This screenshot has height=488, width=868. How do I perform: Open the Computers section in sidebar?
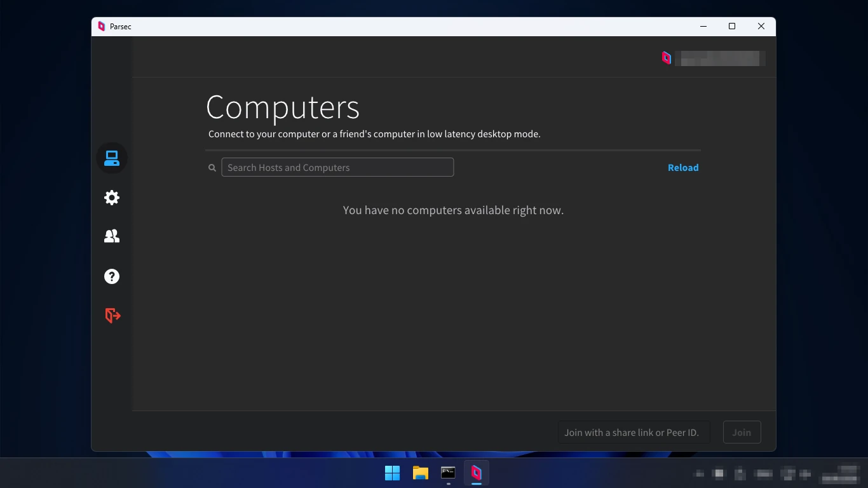pos(112,158)
